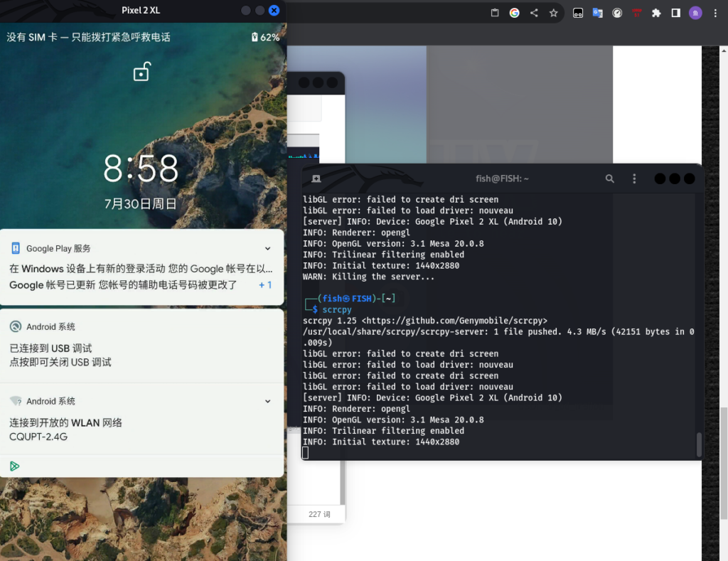
Task: Click the scroll-up arrow of the browser scrollbar
Action: [x=724, y=50]
